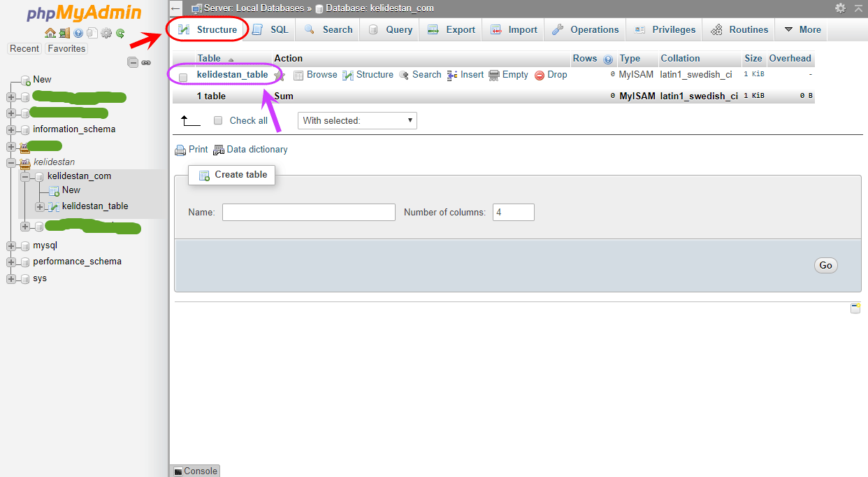Drop the kelidestan_table table
The image size is (868, 477).
point(551,75)
